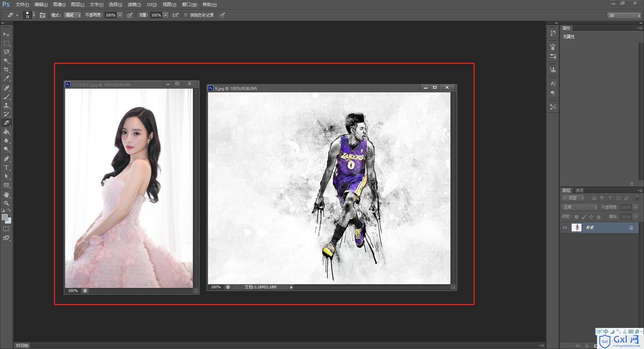644x349 pixels.
Task: Select the Dodge tool
Action: (6, 149)
